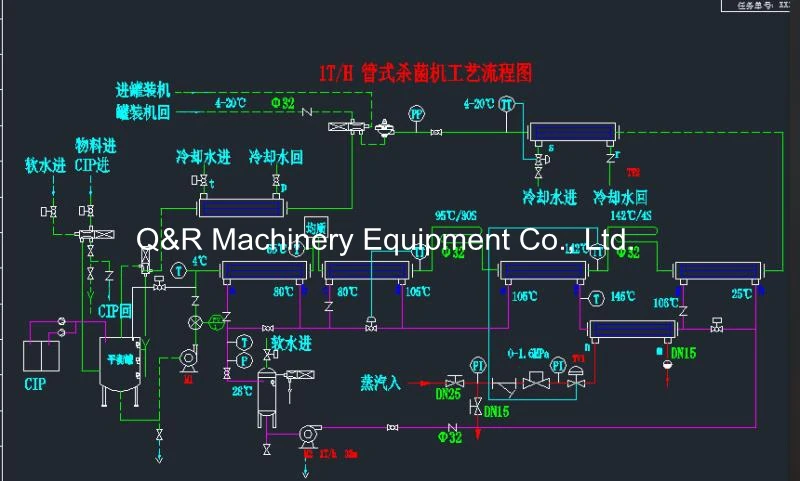Select the steam heat exchanger beside the right DN15 label
The width and height of the screenshot is (800, 481).
632,329
